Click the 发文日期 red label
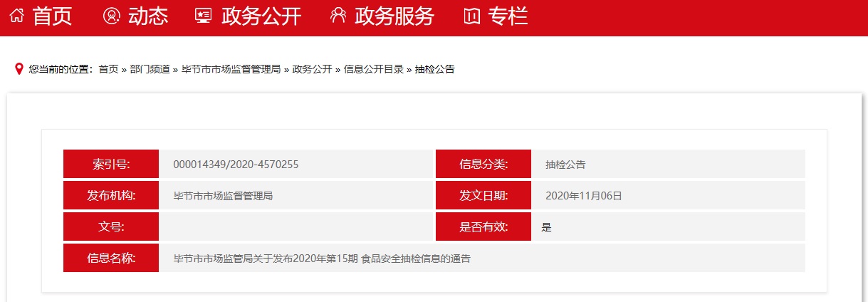868x302 pixels. point(483,195)
